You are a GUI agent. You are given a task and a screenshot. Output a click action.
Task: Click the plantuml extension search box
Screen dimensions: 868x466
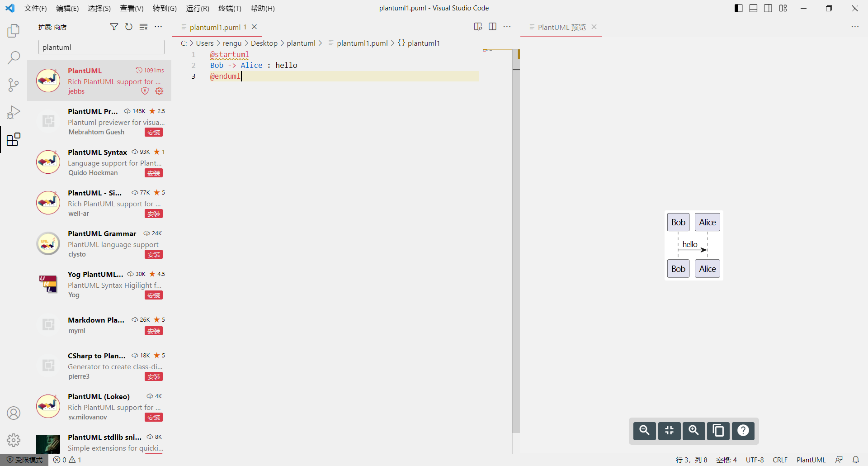(x=101, y=47)
